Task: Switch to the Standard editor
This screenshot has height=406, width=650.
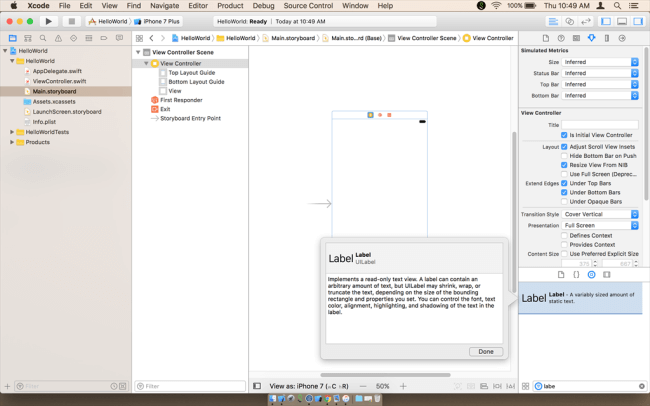Action: tap(553, 21)
